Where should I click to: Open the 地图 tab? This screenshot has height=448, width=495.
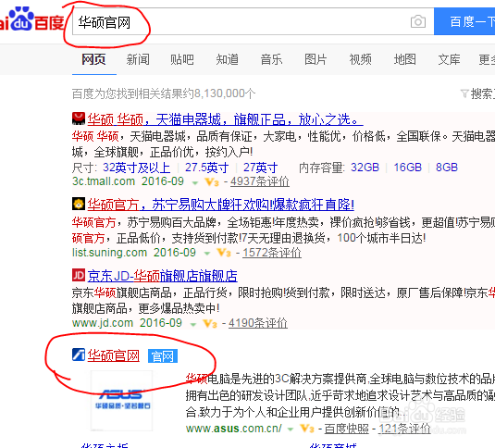[404, 59]
